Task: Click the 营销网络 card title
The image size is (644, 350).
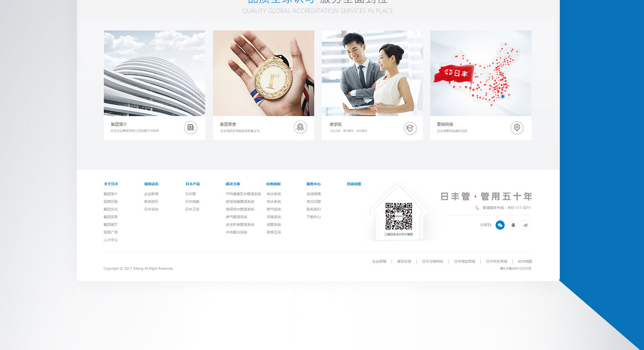Action: pos(445,125)
